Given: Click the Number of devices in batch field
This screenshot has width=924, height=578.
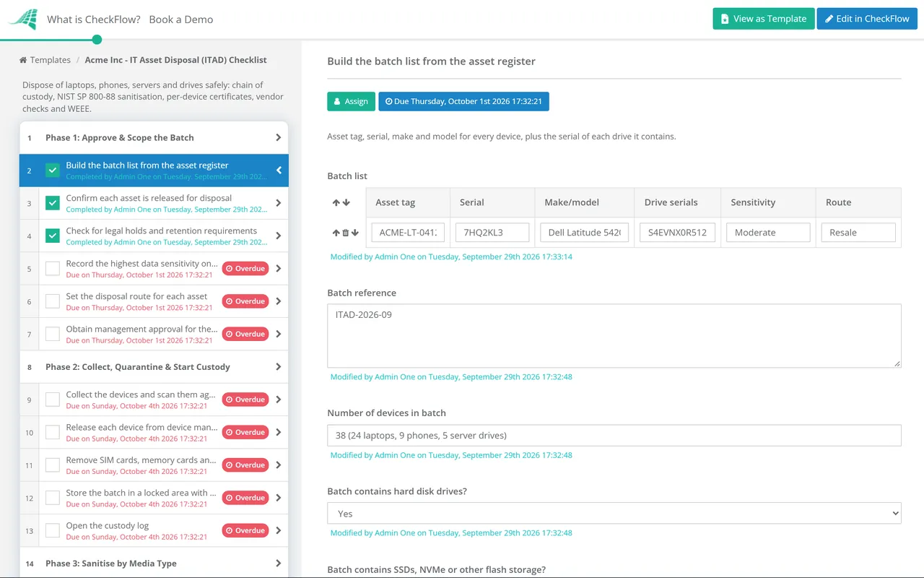Looking at the screenshot, I should [614, 436].
